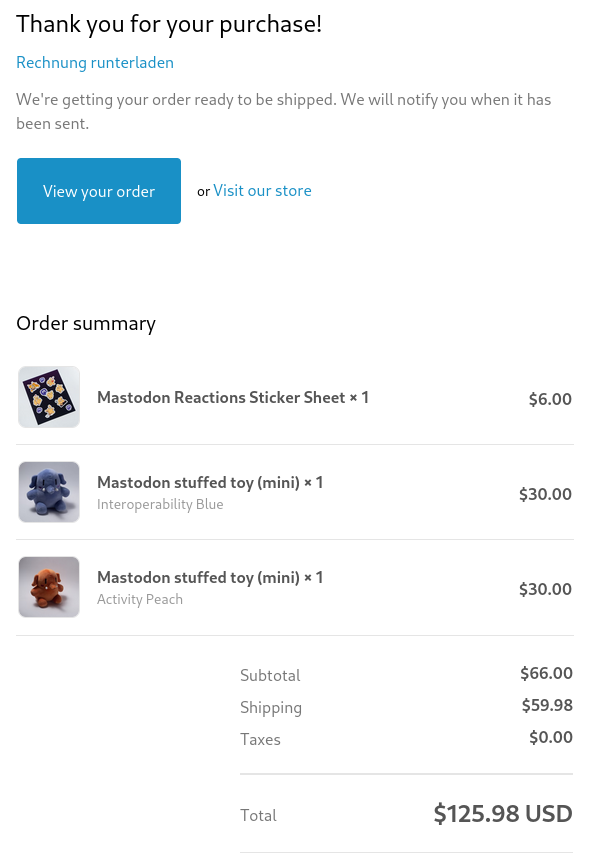Click the $0.00 taxes amount
Image resolution: width=604 pixels, height=864 pixels.
pos(550,738)
